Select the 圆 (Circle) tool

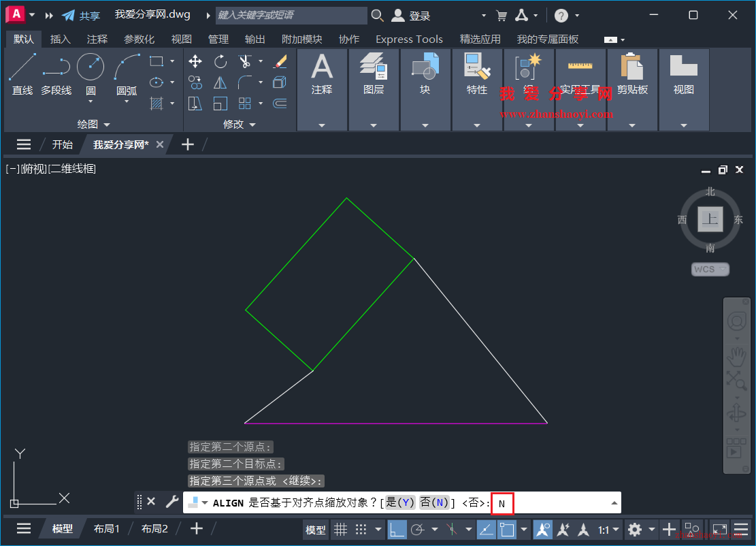point(90,66)
